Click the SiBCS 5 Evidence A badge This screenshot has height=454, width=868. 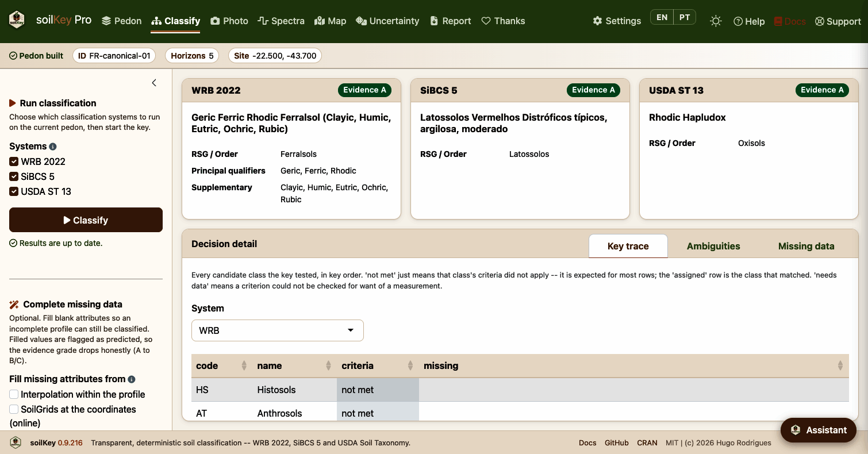593,90
